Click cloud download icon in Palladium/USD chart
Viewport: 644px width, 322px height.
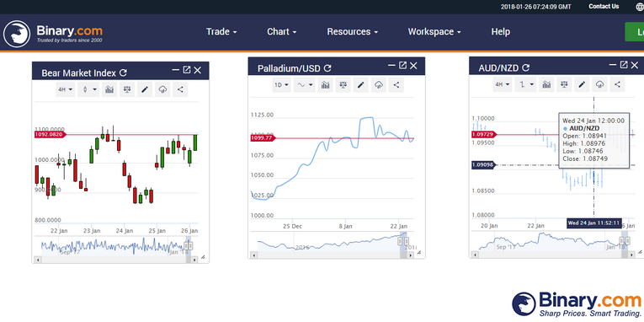point(379,85)
